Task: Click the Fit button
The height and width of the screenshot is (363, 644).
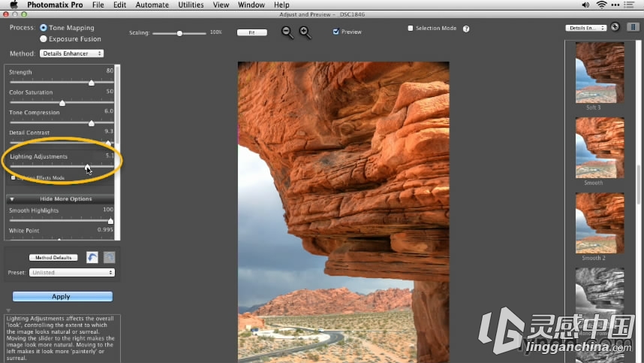Action: coord(251,32)
